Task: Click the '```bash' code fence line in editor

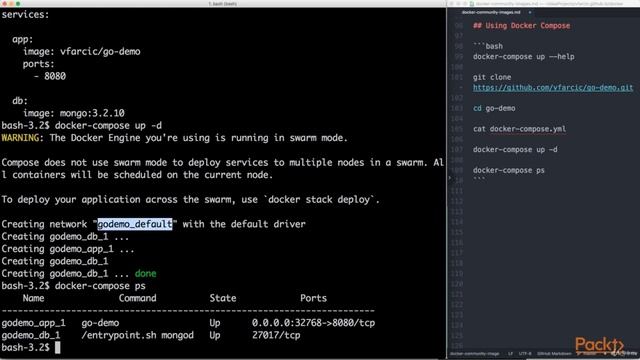Action: pos(488,46)
